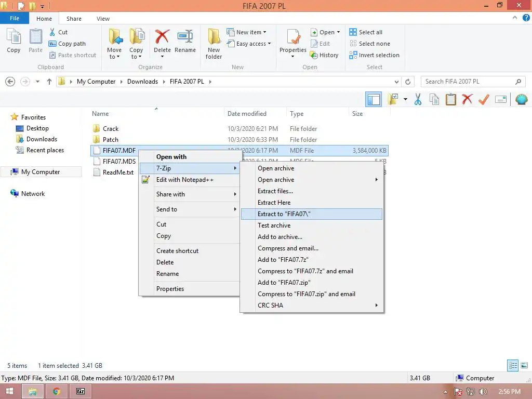The width and height of the screenshot is (532, 399).
Task: Open the CRC SHA submenu
Action: tap(312, 305)
